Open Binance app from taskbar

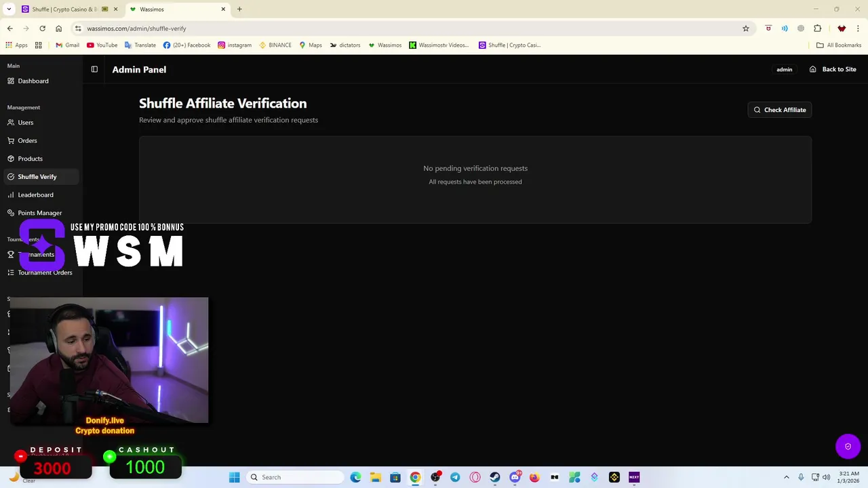[614, 477]
